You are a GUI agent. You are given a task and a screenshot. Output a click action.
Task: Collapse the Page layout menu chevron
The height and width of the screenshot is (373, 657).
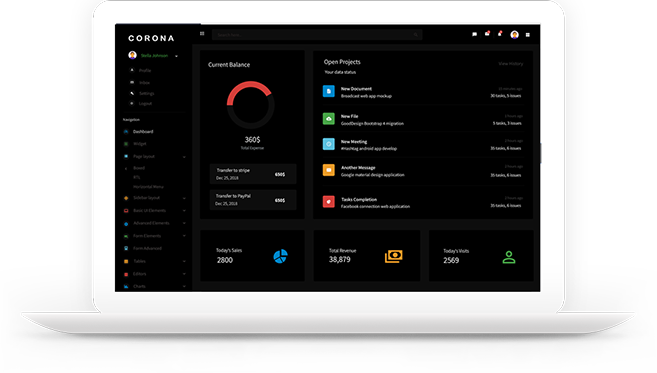point(184,157)
